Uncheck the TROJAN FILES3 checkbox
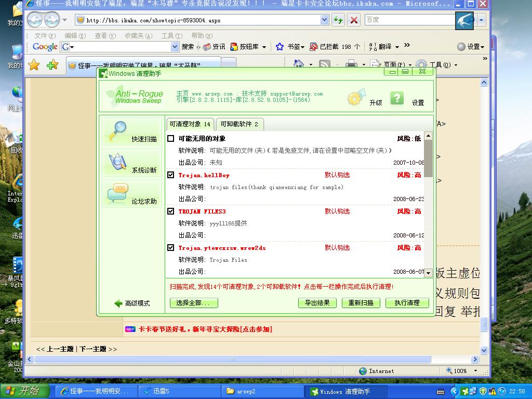Image resolution: width=532 pixels, height=399 pixels. pos(170,211)
